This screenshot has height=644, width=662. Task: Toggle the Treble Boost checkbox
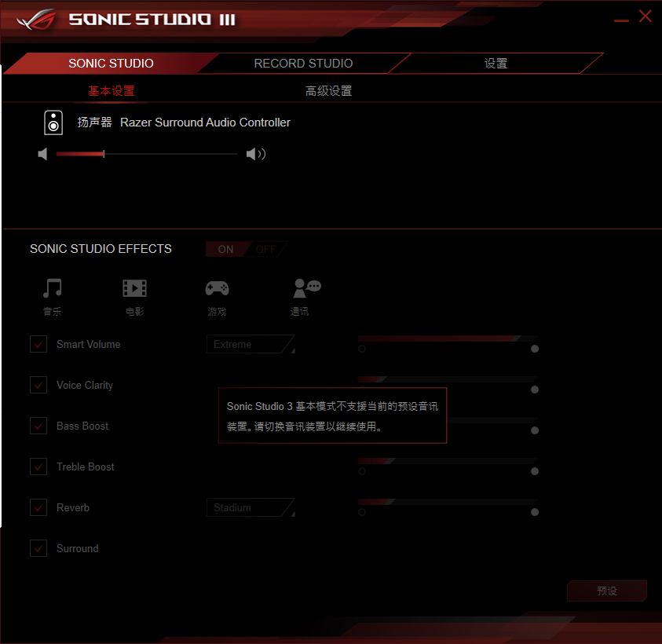click(38, 467)
